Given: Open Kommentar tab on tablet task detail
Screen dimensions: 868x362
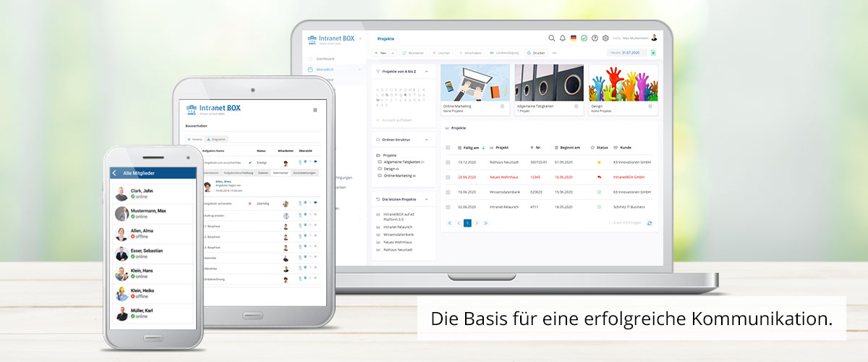Looking at the screenshot, I should pyautogui.click(x=281, y=173).
